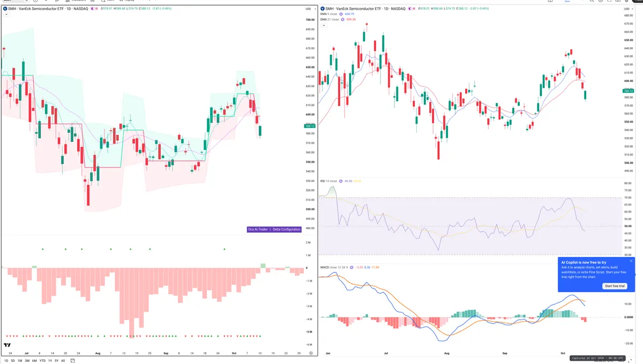Click the Start free trial button
Viewport: 643px width, 364px height.
pyautogui.click(x=615, y=286)
